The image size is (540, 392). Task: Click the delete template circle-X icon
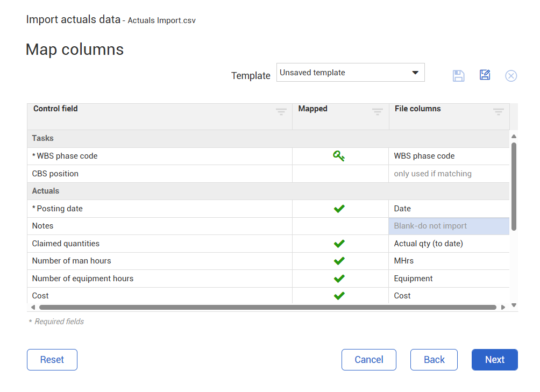(511, 76)
